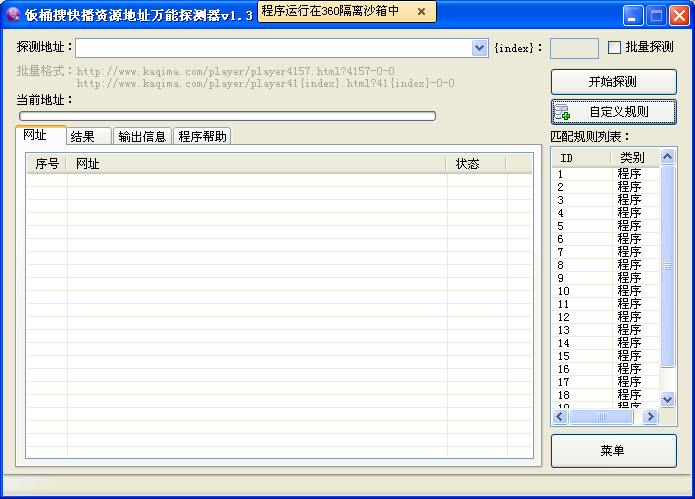Select rule row with ID 7
The width and height of the screenshot is (695, 499).
[606, 252]
